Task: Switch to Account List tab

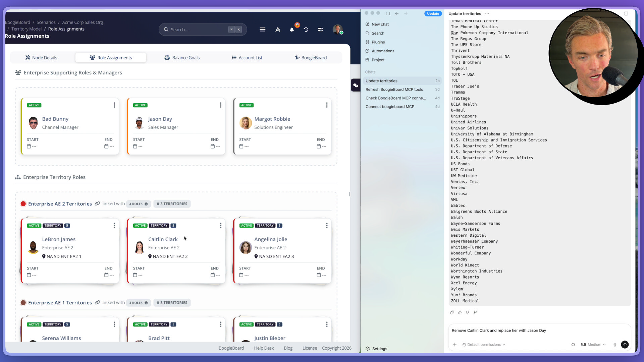Action: tap(247, 58)
